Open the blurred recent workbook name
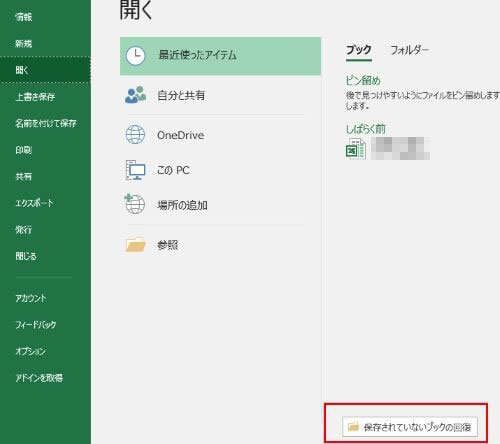500x444 pixels. [400, 148]
